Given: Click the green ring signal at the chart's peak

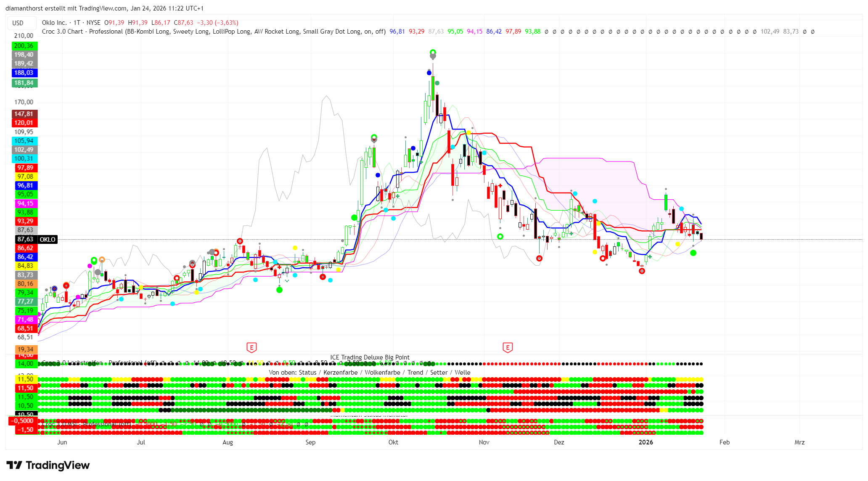Looking at the screenshot, I should (x=433, y=53).
